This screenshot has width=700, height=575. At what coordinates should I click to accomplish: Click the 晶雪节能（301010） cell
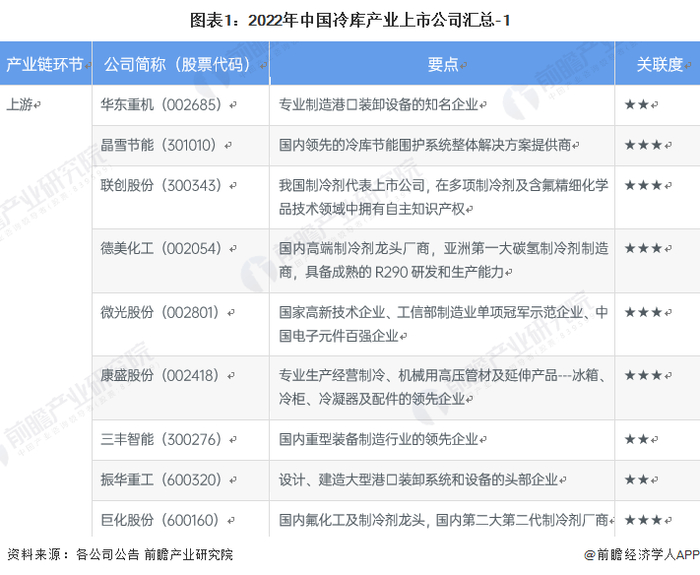coord(181,145)
